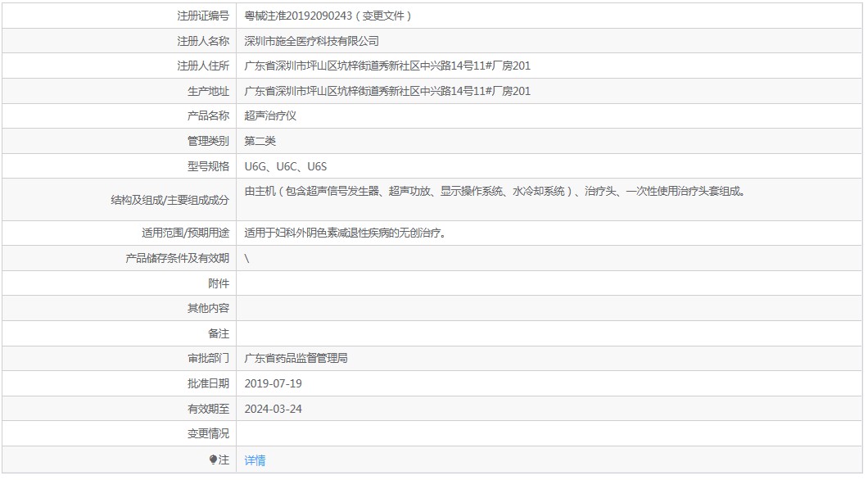Select company name 深圳市施全医疗科技有限公司

click(x=312, y=41)
